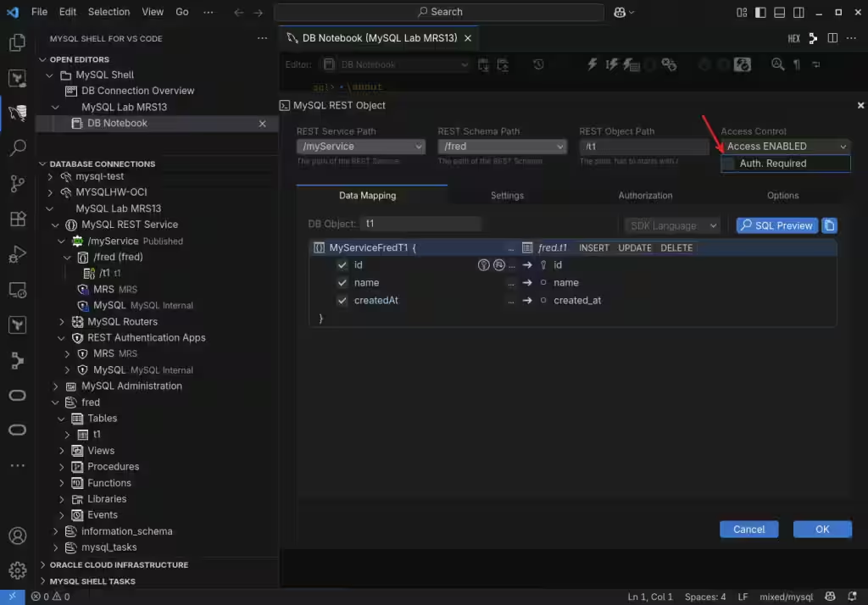Click the primary key icon on id row
This screenshot has width=868, height=605.
[x=483, y=265]
